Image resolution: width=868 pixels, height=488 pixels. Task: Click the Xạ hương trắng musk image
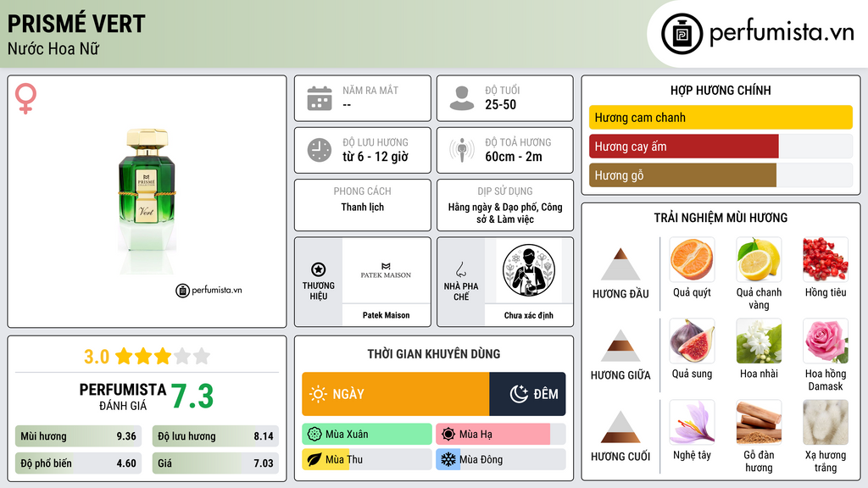(x=826, y=422)
